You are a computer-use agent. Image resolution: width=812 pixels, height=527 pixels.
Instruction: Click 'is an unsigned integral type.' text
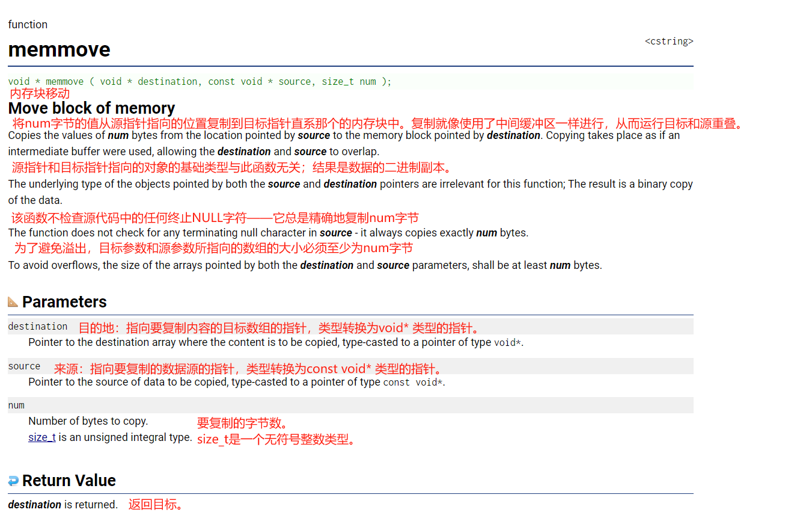(x=126, y=437)
